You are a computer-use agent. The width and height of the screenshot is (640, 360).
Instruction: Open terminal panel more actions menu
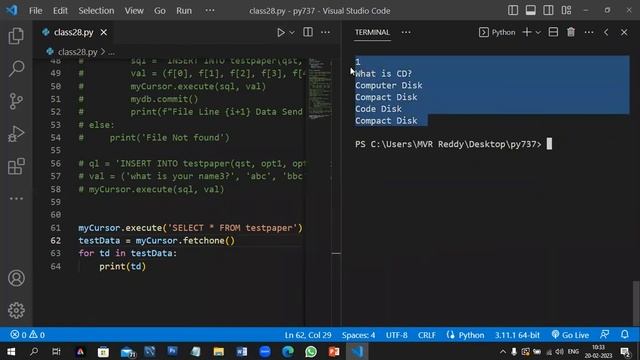coord(589,32)
